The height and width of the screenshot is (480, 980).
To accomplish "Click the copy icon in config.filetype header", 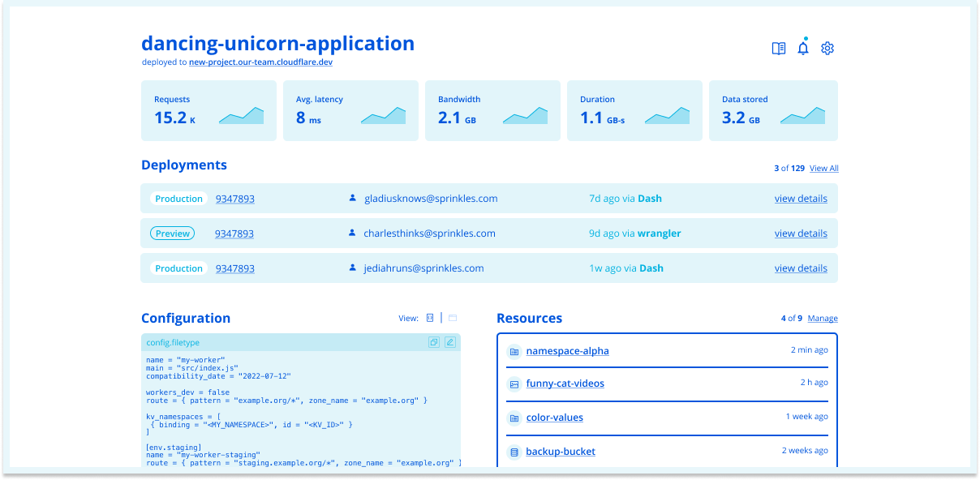I will (x=434, y=342).
